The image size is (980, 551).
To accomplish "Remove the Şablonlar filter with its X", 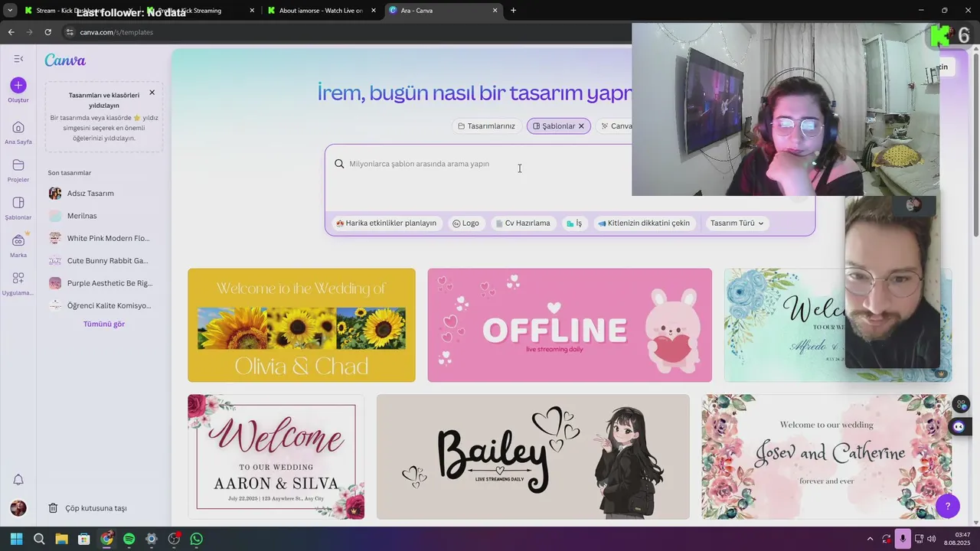I will tap(581, 126).
